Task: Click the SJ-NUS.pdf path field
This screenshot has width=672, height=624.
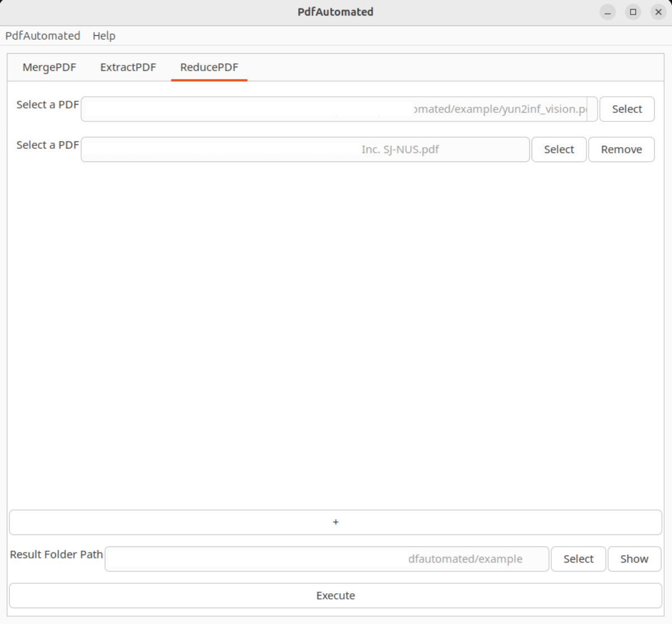Action: 305,149
